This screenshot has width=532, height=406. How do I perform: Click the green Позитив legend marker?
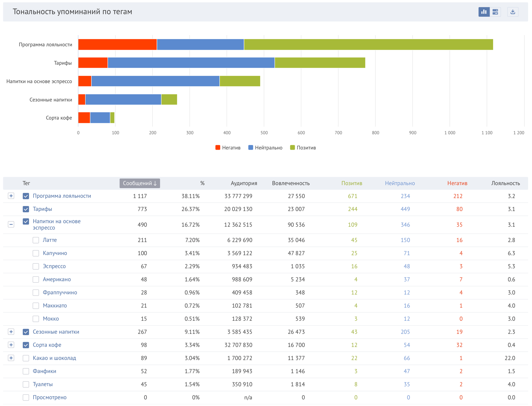tap(292, 147)
